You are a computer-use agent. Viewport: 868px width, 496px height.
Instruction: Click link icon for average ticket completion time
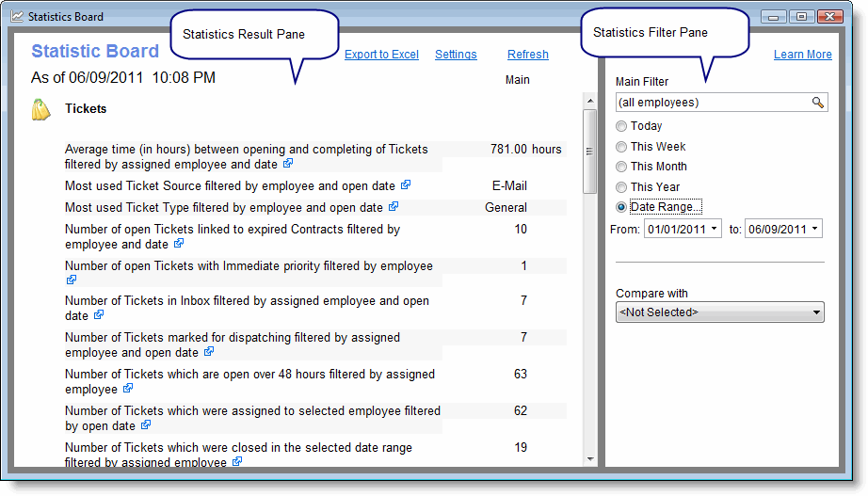[288, 164]
